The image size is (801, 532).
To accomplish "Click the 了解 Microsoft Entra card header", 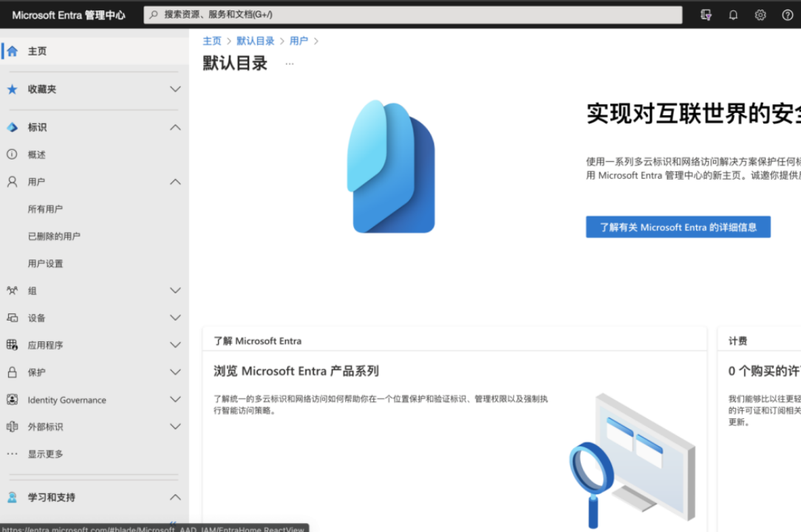I will click(257, 341).
